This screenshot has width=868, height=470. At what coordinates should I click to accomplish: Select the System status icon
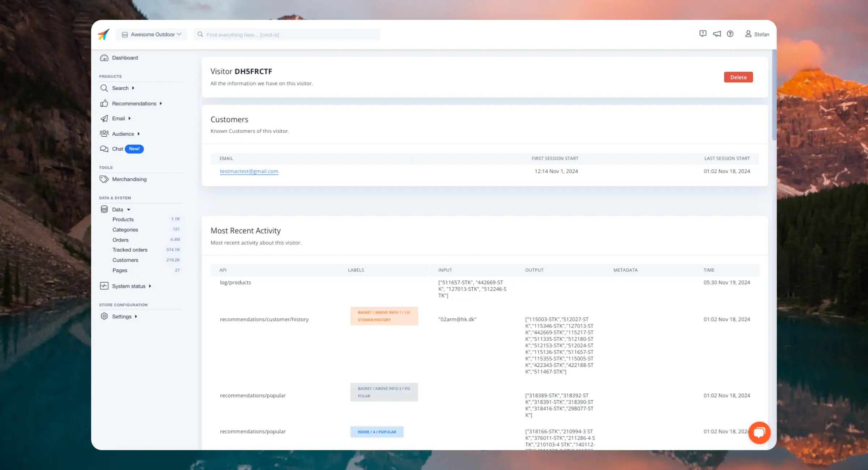tap(104, 286)
